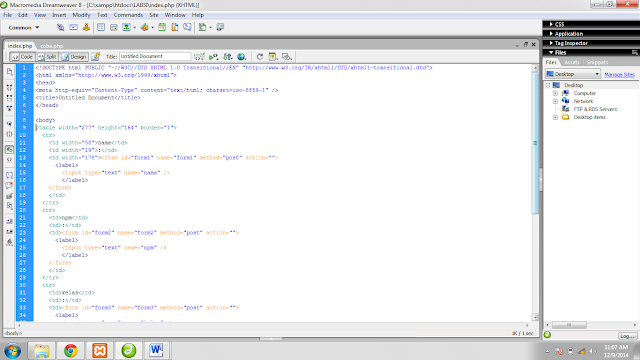This screenshot has height=360, width=640.
Task: Insert Date icon in Common toolbar
Action: 162,27
